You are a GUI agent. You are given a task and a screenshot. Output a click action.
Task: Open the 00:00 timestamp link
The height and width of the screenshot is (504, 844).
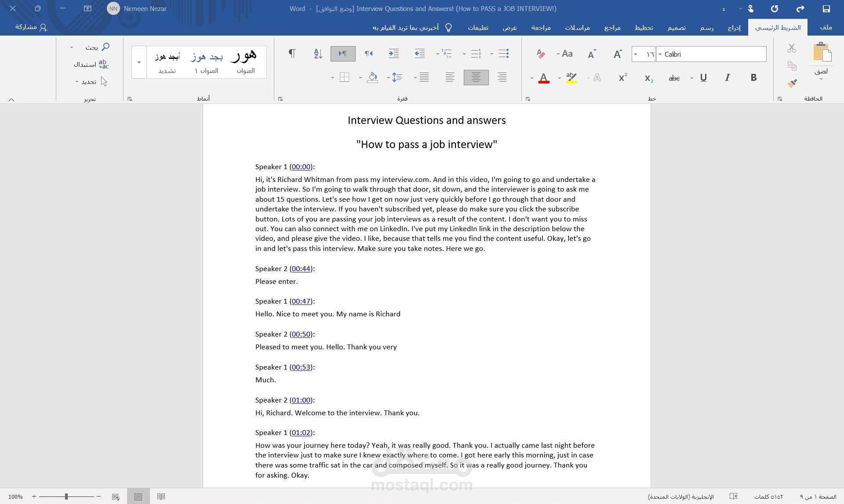coord(301,167)
